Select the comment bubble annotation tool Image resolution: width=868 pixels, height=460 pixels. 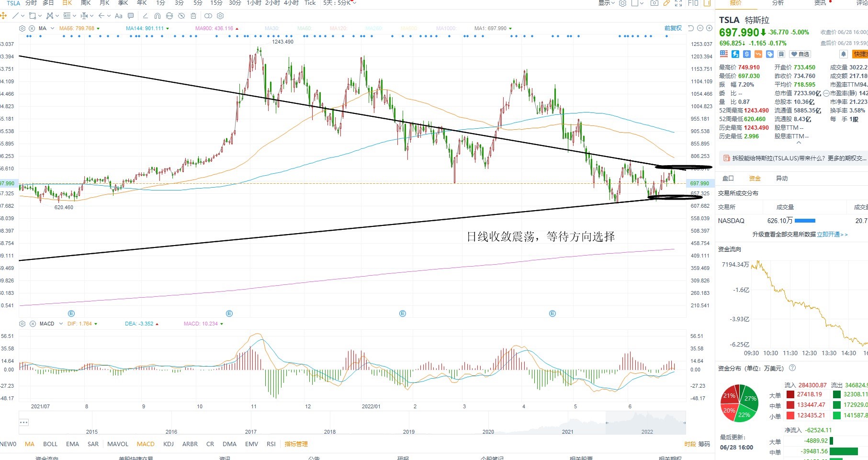point(131,16)
